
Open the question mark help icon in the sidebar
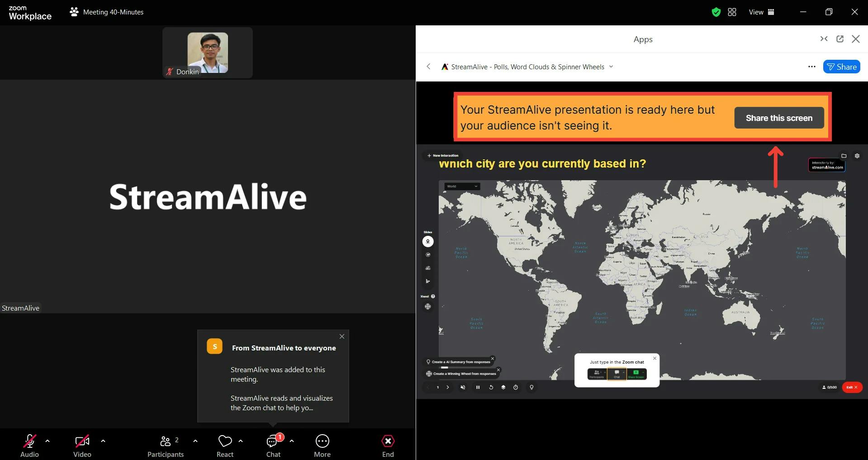tap(433, 297)
